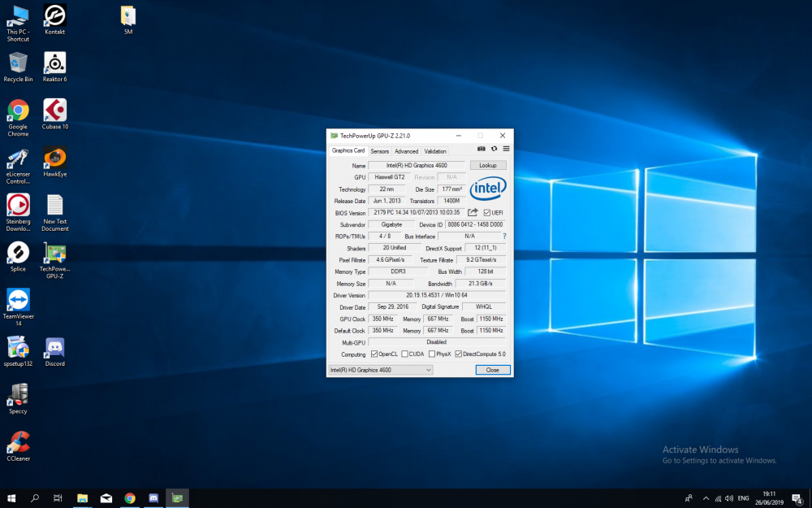The width and height of the screenshot is (812, 508).
Task: Click the Subvendor value Gigabyte
Action: (391, 224)
